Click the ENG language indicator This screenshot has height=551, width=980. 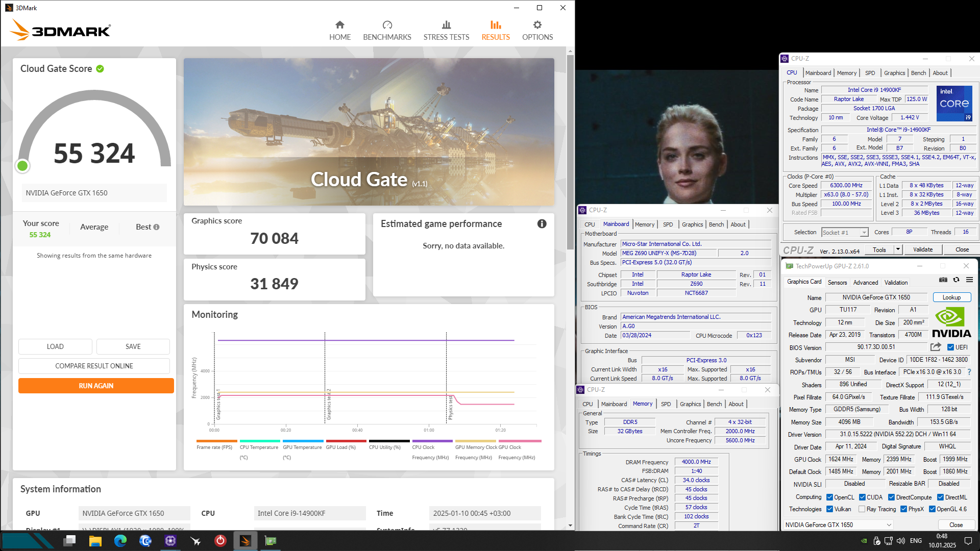(x=916, y=541)
